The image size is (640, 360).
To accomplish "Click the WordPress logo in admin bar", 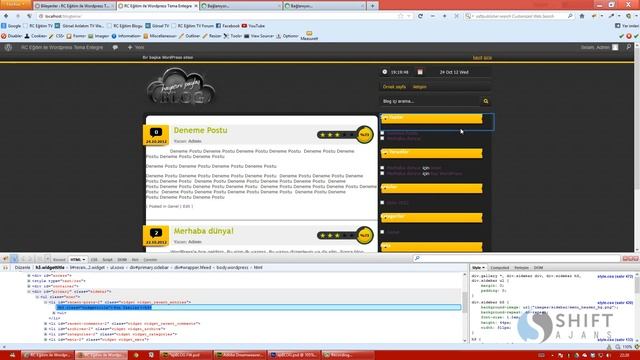I will click(x=8, y=47).
